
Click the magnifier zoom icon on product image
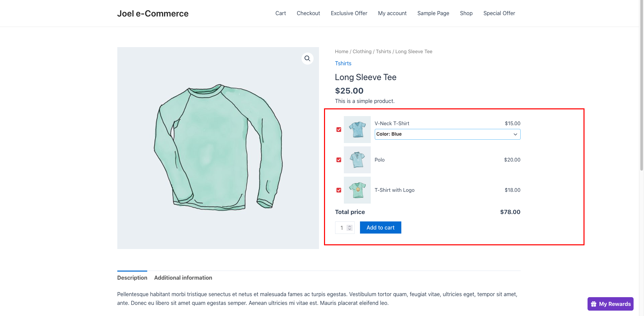click(x=307, y=59)
